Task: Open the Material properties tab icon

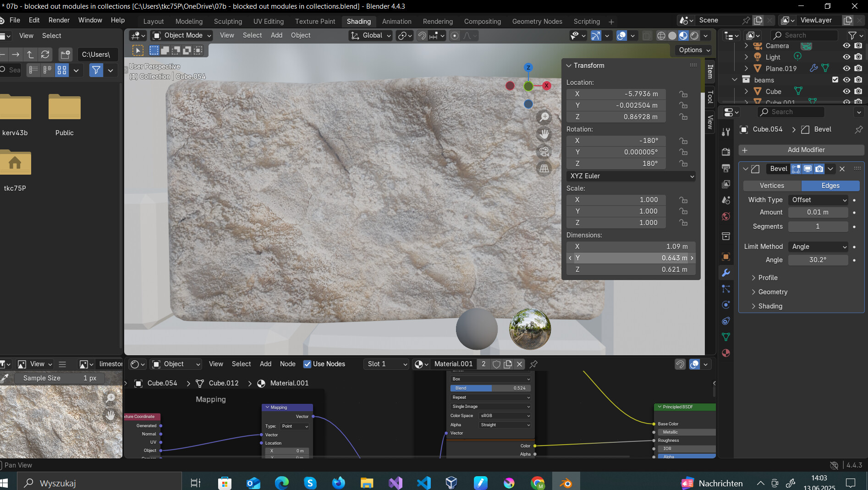Action: (x=726, y=353)
